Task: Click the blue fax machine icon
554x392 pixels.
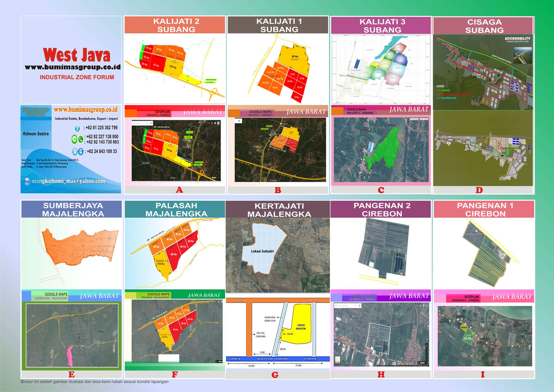Action: tap(81, 151)
